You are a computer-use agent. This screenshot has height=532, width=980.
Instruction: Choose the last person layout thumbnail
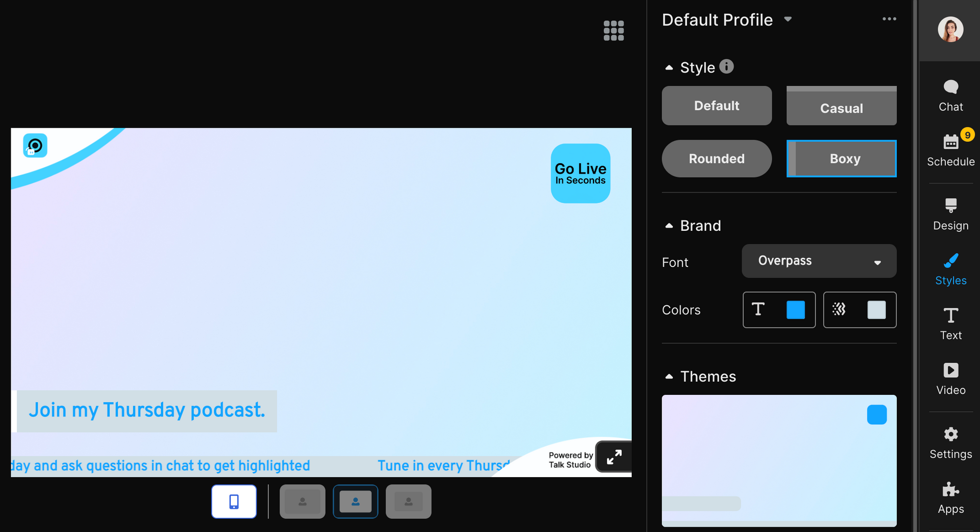pos(408,502)
